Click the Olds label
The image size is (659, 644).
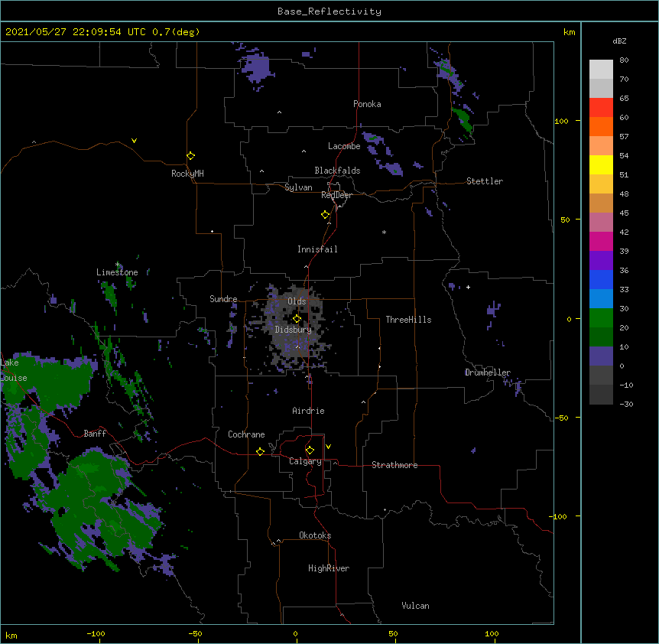pos(297,301)
